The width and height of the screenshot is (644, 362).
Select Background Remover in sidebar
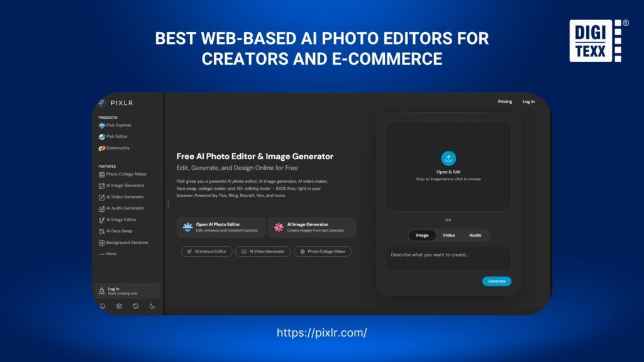point(124,243)
